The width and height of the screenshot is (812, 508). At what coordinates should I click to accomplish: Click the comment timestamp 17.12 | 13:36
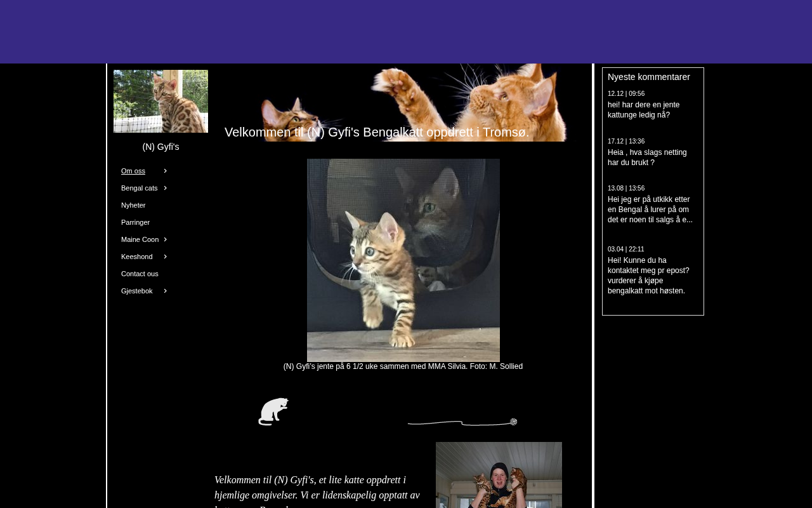point(626,142)
